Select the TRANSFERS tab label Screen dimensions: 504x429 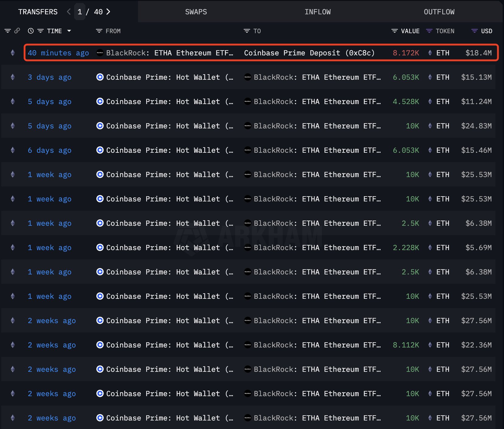(x=38, y=12)
